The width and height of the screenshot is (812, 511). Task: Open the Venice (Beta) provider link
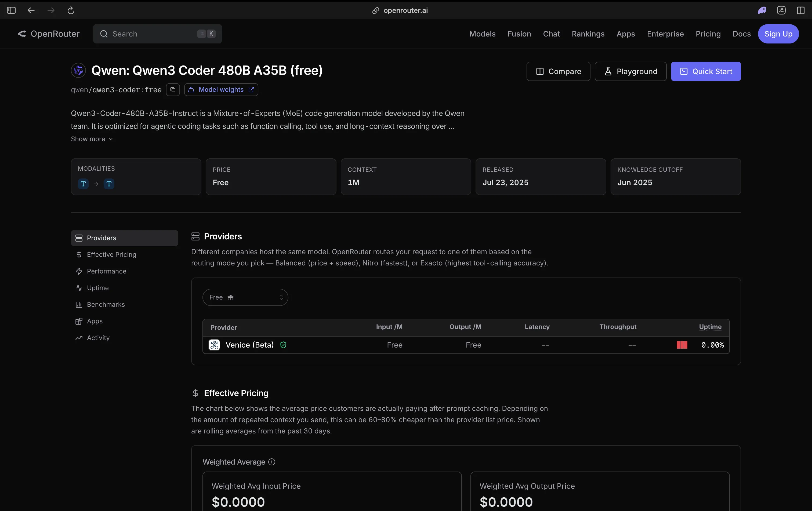[249, 345]
